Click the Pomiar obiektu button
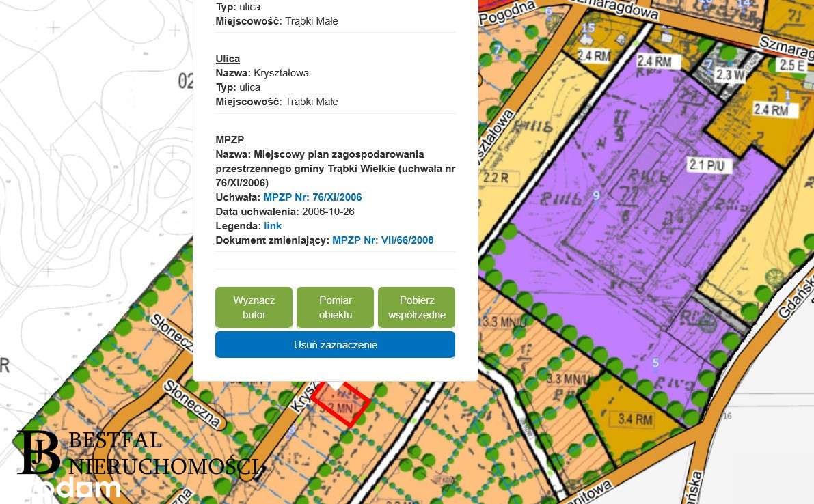The width and height of the screenshot is (814, 504). click(336, 307)
